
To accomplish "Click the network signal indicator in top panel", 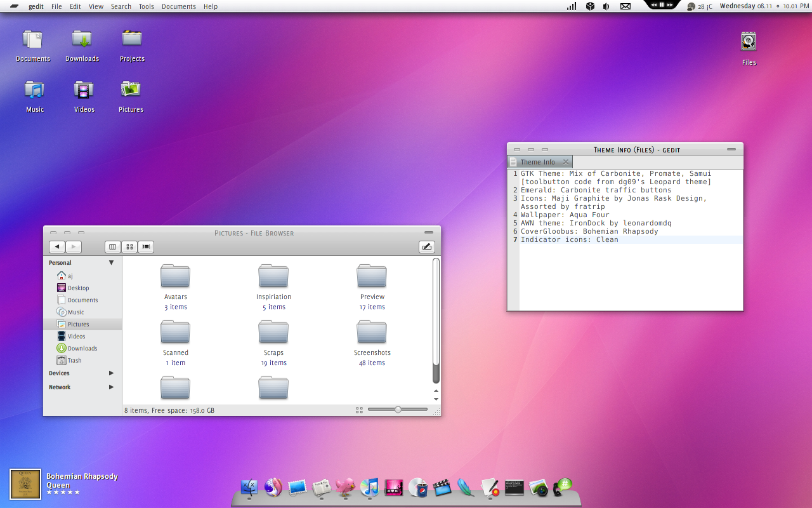I will [x=572, y=6].
